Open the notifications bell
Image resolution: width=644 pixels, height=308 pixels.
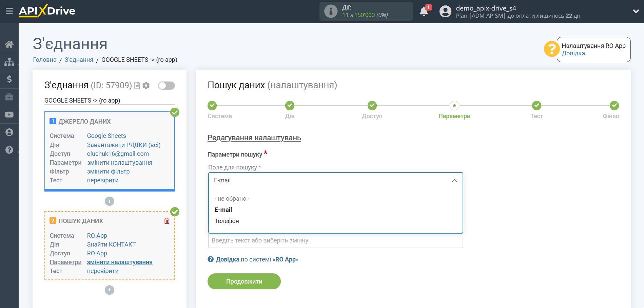[x=424, y=11]
